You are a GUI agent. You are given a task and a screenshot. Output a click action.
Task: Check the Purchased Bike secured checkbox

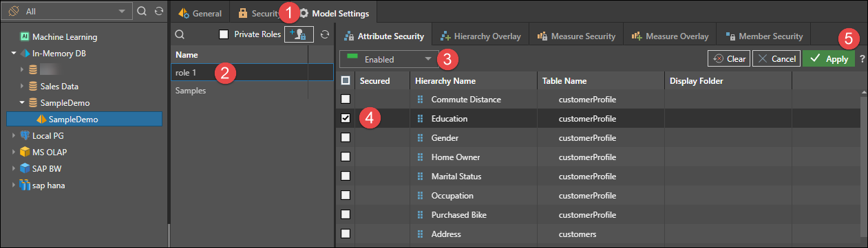[x=346, y=215]
